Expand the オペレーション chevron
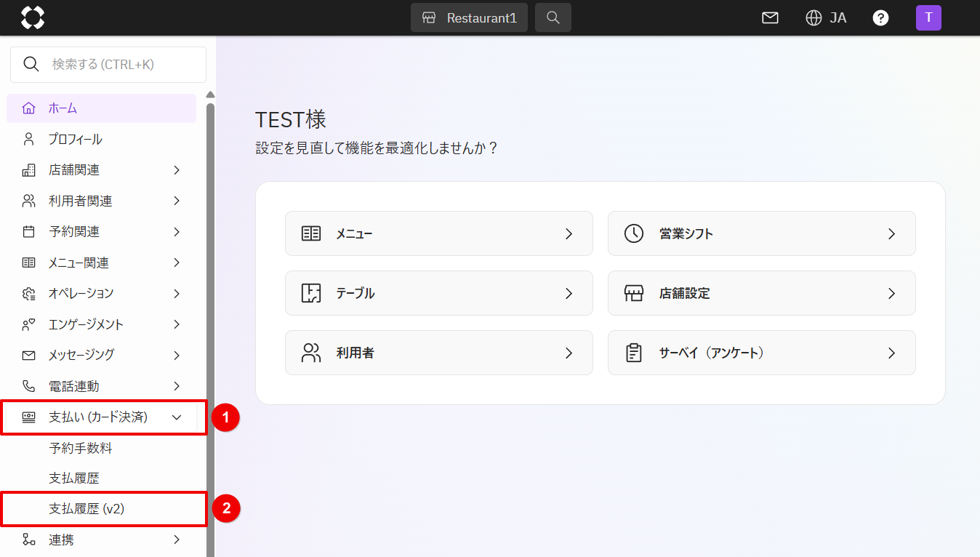 tap(177, 294)
